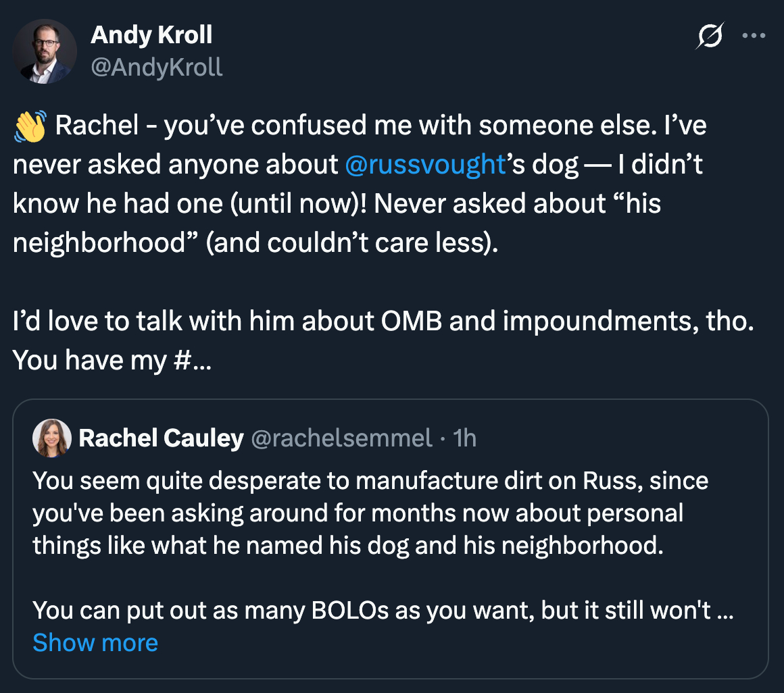Click the "You have my #..." line

pyautogui.click(x=112, y=361)
